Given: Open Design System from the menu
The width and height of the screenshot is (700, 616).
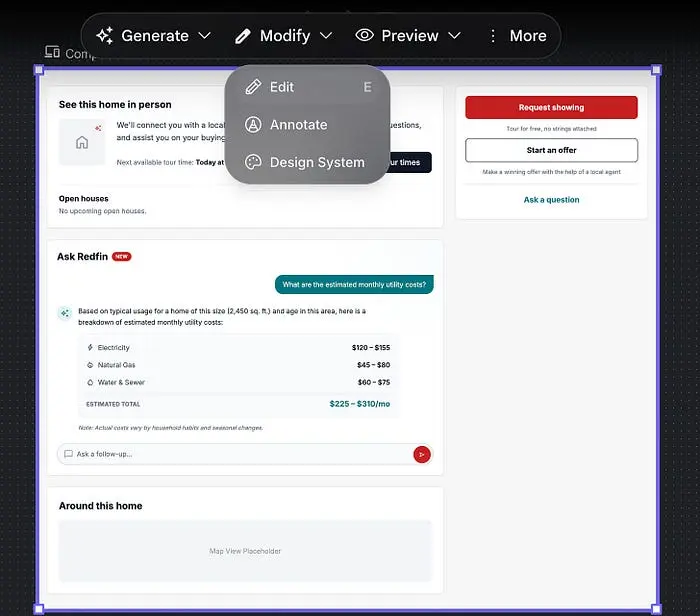Looking at the screenshot, I should [x=316, y=162].
